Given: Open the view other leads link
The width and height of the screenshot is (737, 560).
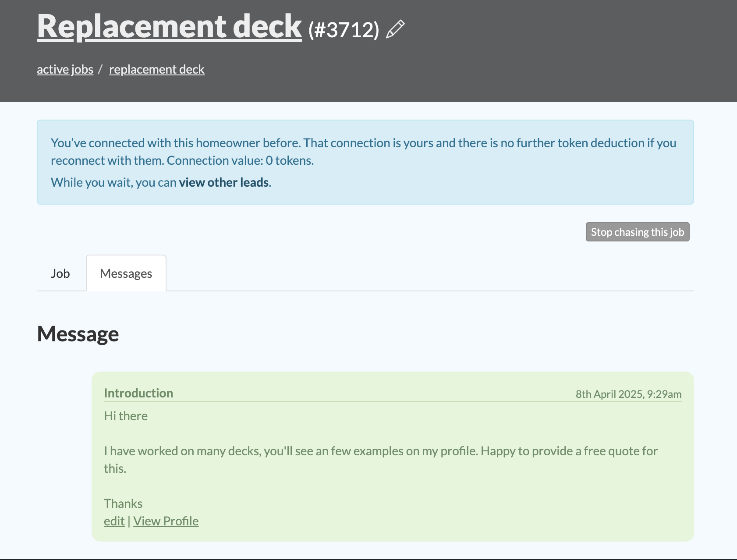Looking at the screenshot, I should pyautogui.click(x=223, y=182).
